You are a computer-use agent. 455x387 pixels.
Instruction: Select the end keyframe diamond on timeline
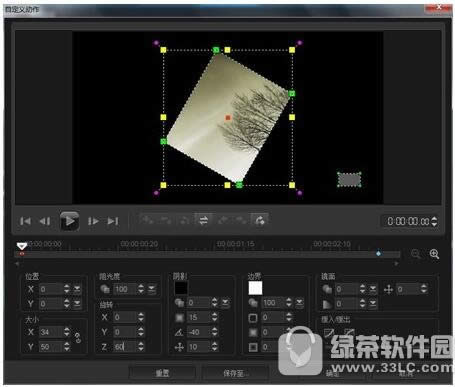tap(378, 254)
